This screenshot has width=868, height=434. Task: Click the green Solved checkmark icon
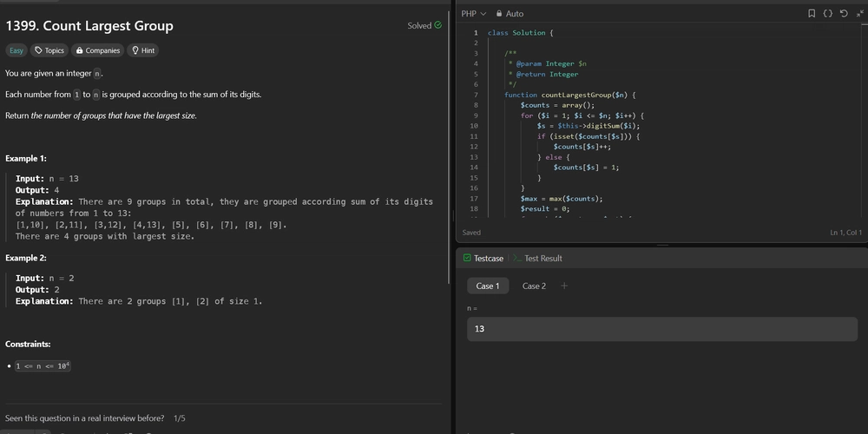[437, 25]
